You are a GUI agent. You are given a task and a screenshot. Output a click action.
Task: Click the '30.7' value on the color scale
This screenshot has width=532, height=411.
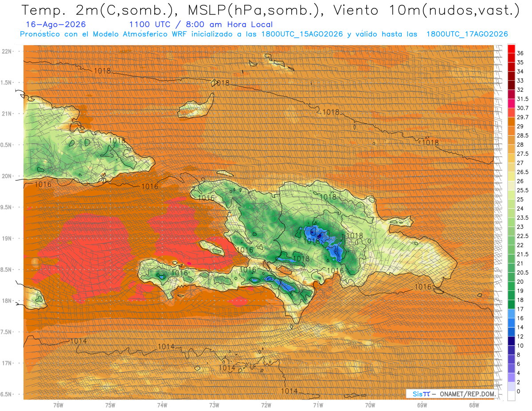[x=523, y=108]
